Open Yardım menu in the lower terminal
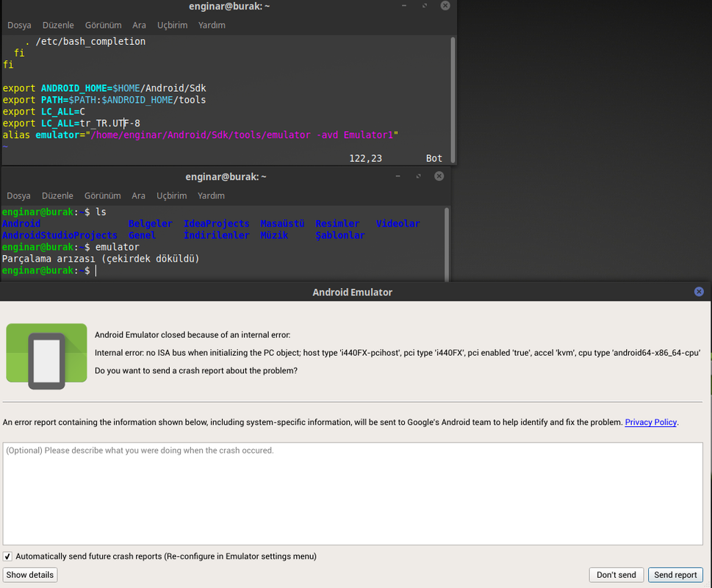Screen dimensions: 712x588 click(x=211, y=196)
